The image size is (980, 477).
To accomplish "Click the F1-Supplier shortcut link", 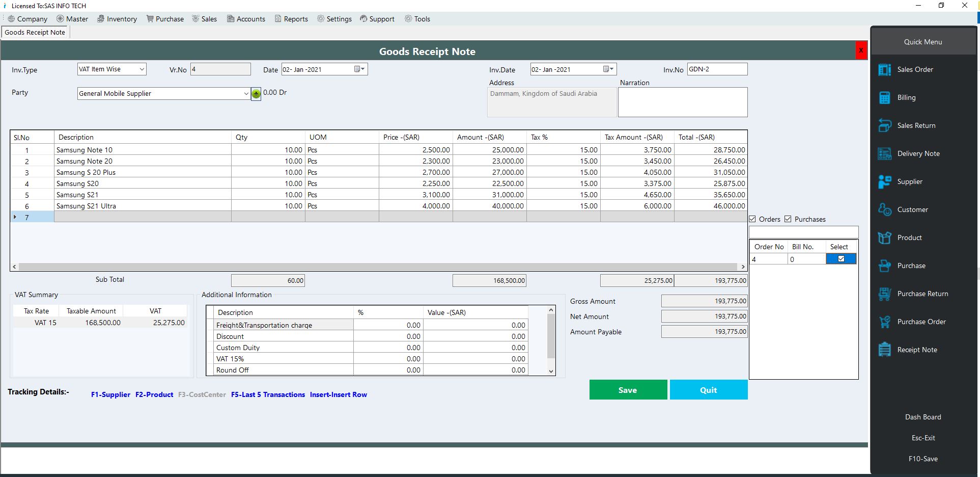I will point(110,394).
